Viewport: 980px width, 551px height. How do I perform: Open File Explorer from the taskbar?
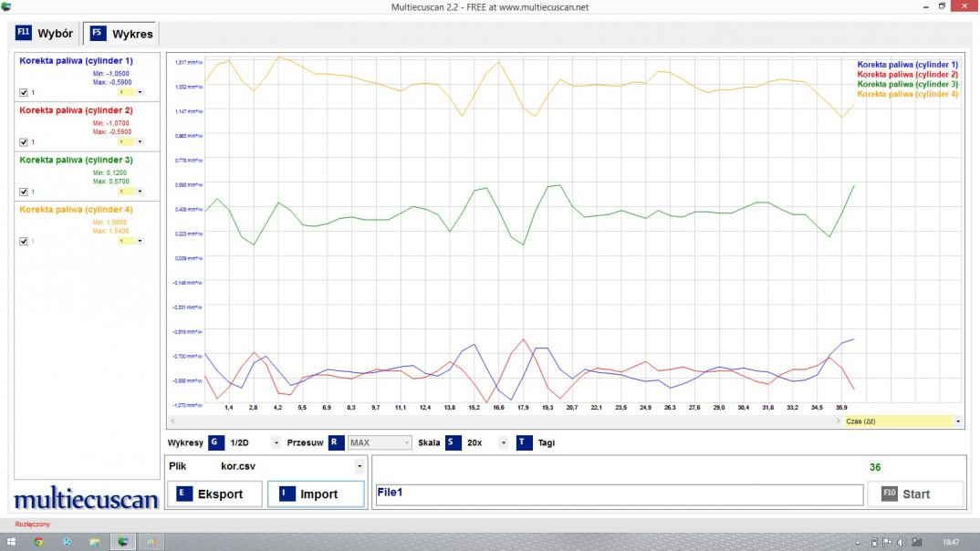click(94, 542)
